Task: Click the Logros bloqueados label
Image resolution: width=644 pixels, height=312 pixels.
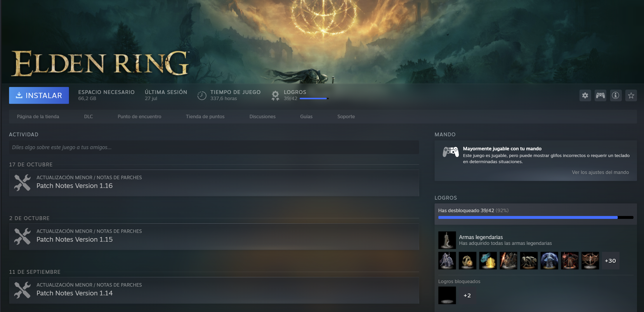Action: (459, 281)
